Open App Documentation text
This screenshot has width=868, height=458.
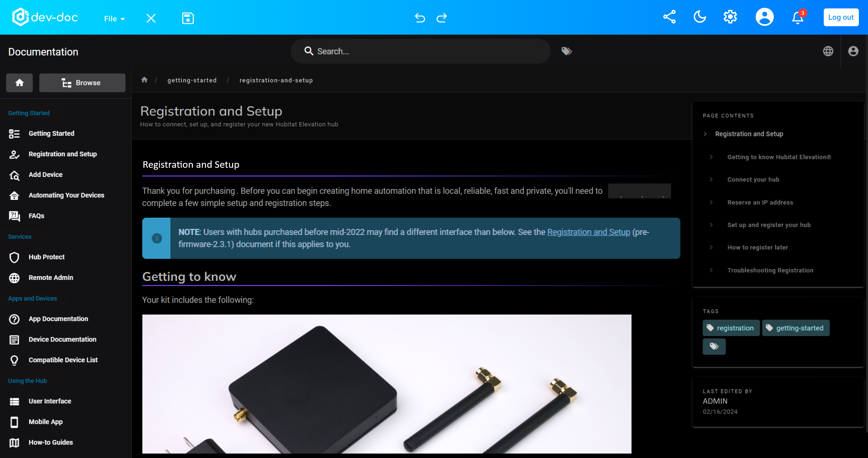tap(58, 319)
